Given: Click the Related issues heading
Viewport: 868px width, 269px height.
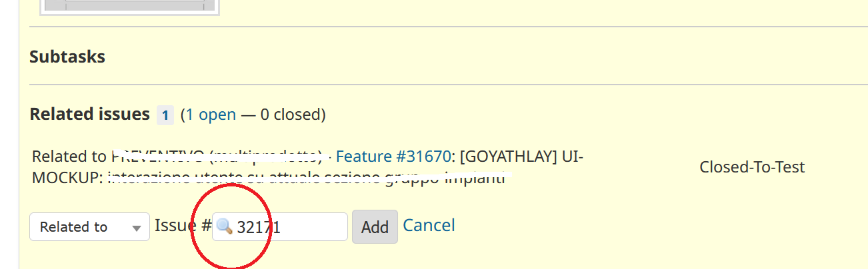Looking at the screenshot, I should tap(89, 114).
